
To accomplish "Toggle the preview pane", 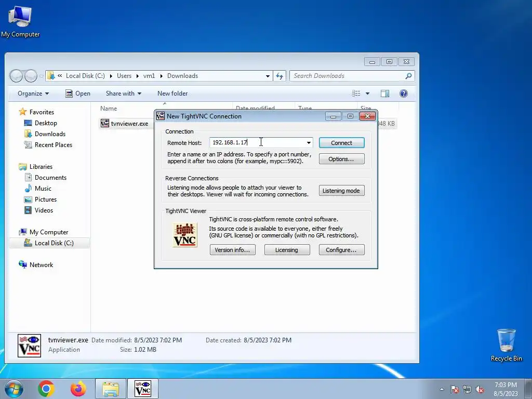I will coord(385,94).
